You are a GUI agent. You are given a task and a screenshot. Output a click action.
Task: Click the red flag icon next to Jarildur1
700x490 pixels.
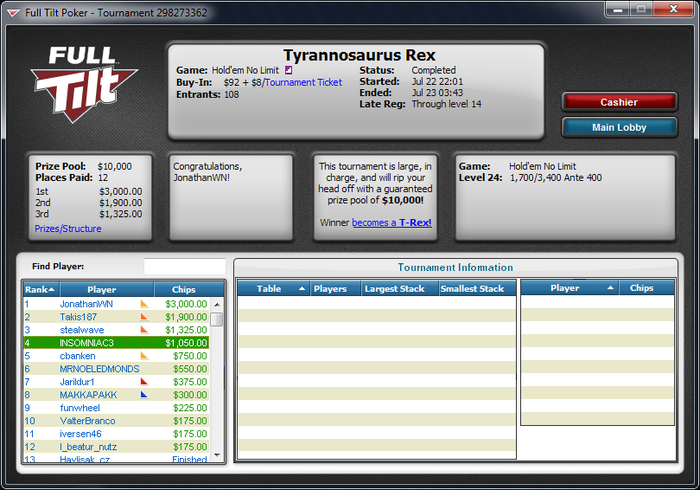click(144, 382)
